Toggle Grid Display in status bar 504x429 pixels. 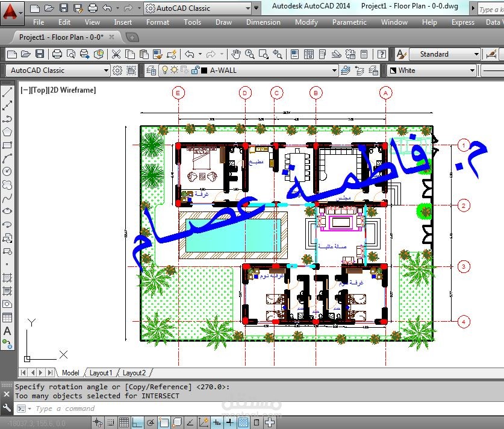tap(124, 422)
